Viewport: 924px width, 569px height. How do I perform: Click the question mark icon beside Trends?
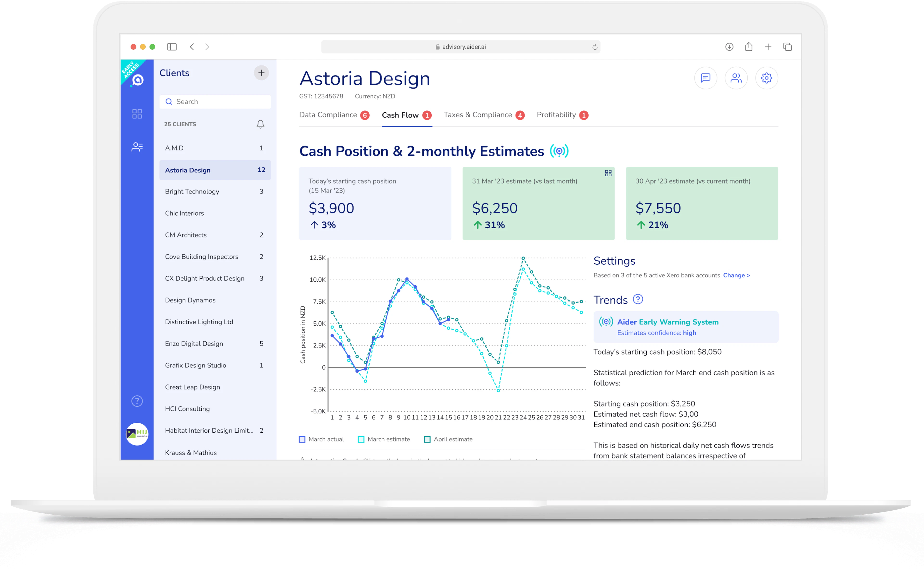(638, 300)
